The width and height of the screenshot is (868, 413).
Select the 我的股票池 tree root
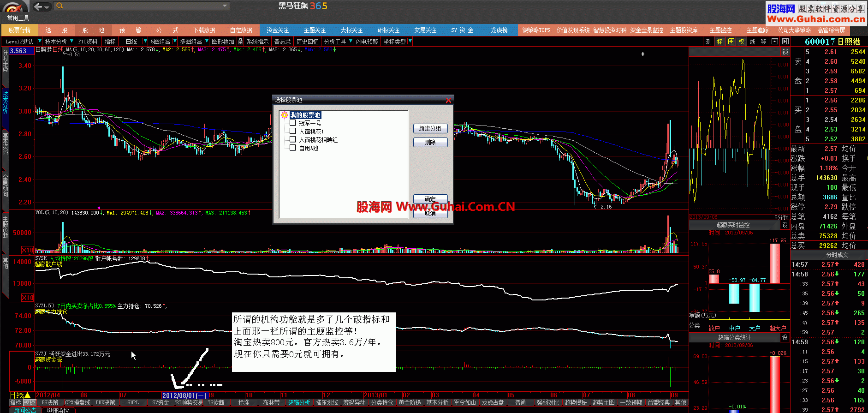click(x=305, y=115)
